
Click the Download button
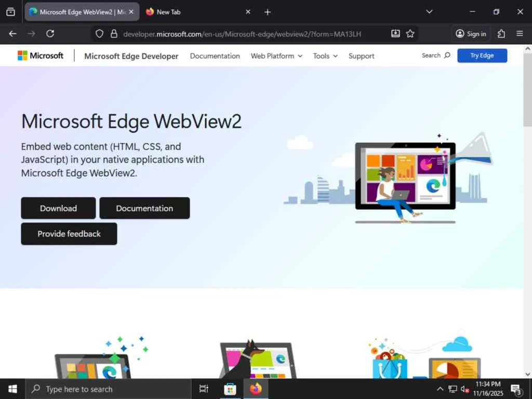[58, 208]
